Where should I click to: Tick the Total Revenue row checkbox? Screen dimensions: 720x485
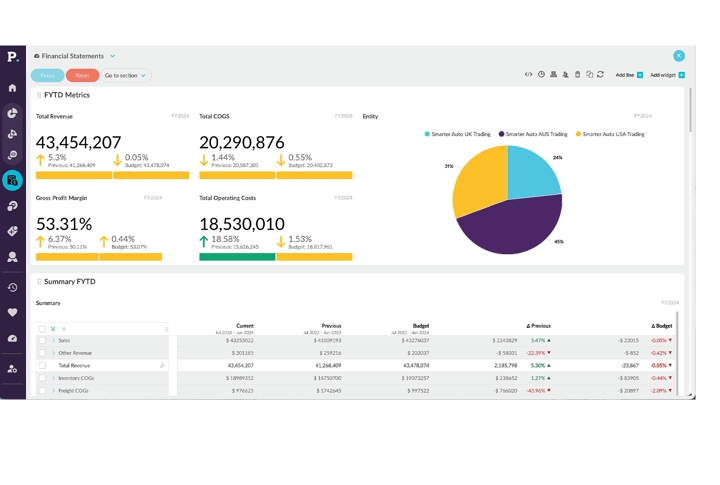[43, 366]
